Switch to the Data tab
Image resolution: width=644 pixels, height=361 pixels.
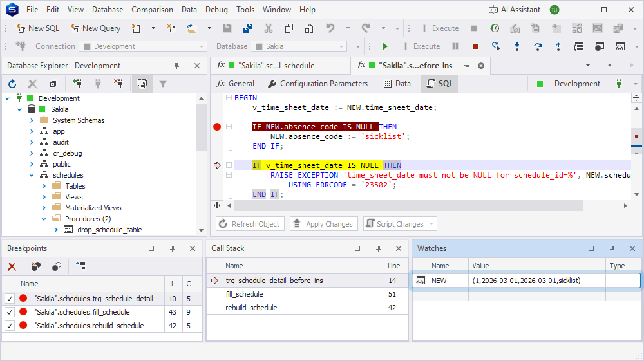(397, 84)
